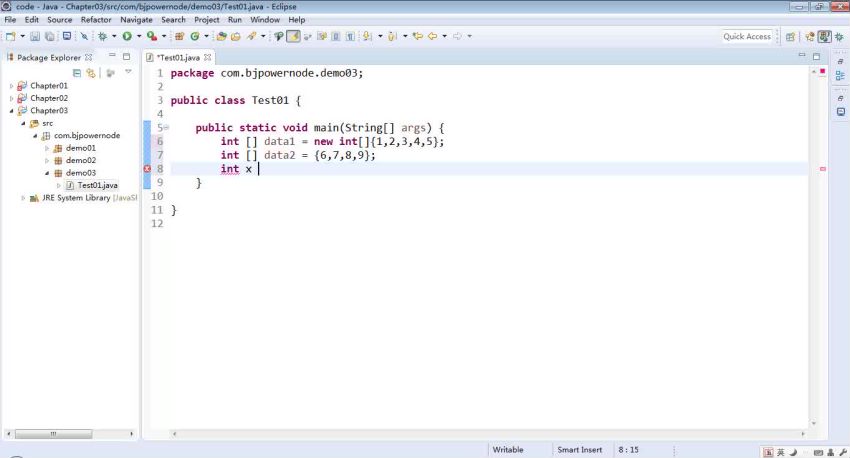The height and width of the screenshot is (458, 850).
Task: Select the Test01.java editor tab
Action: click(x=176, y=57)
